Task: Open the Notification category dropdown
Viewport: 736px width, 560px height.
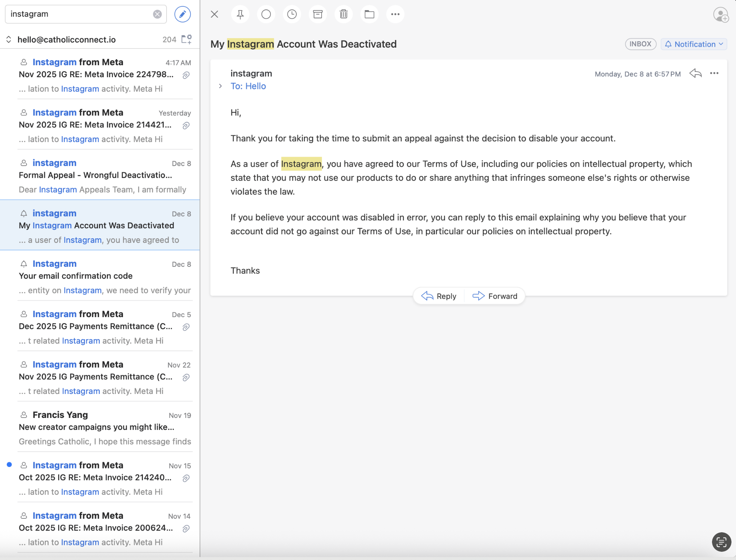Action: tap(694, 44)
